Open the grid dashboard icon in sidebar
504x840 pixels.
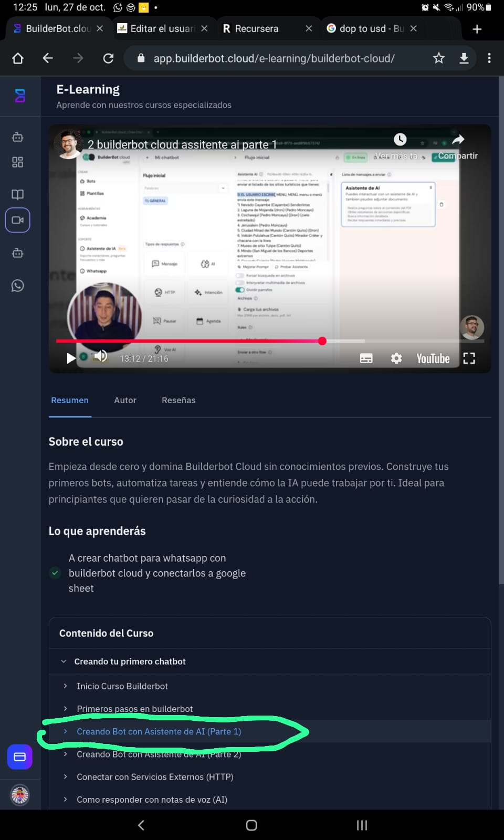tap(18, 162)
